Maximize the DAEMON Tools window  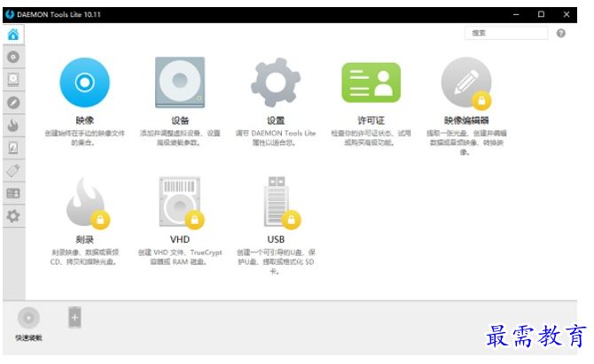[x=541, y=14]
